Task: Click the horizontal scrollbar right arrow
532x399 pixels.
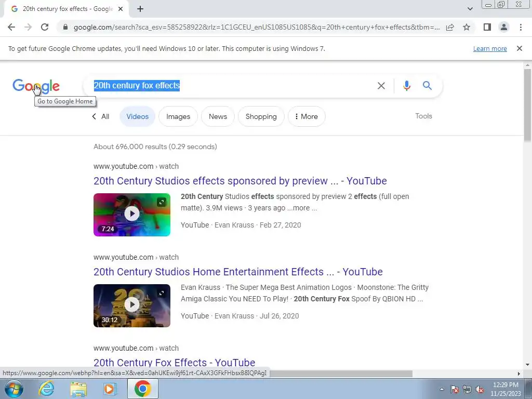Action: (x=519, y=374)
